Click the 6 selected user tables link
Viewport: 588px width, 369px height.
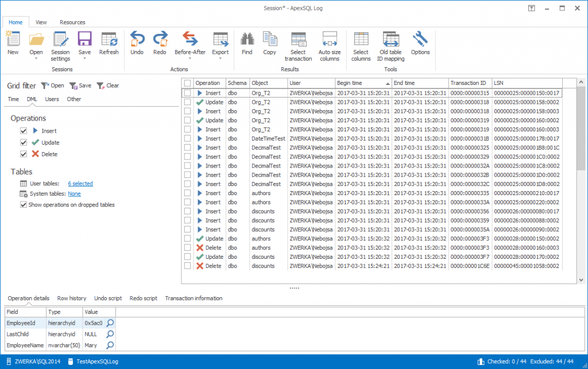coord(80,183)
